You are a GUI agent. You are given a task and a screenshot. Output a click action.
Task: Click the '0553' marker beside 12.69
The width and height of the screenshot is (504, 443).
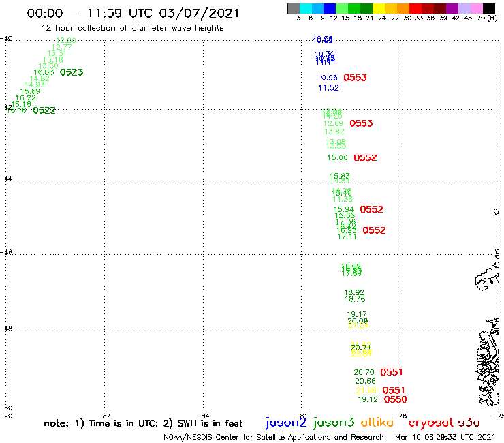point(361,123)
